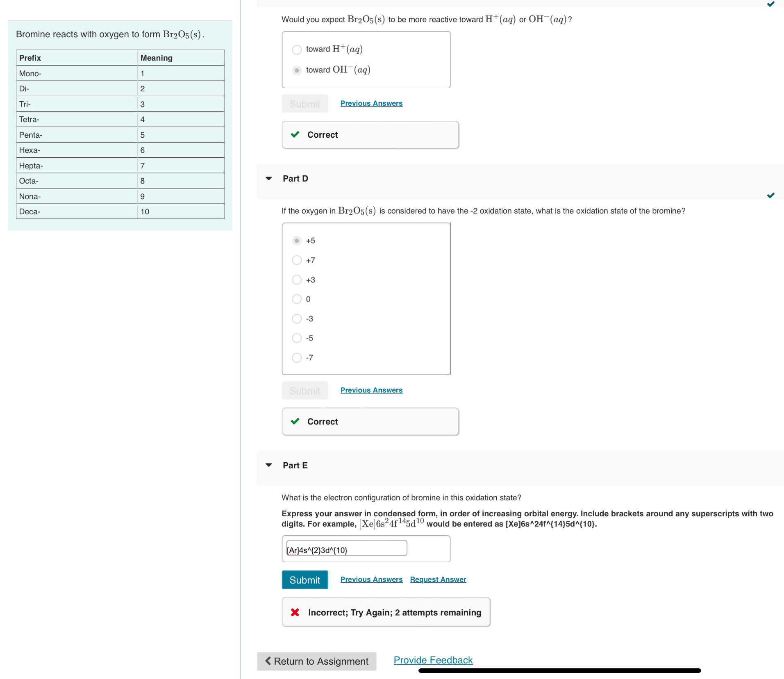784x679 pixels.
Task: Click the disabled Submit button in Part C
Action: coord(305,104)
